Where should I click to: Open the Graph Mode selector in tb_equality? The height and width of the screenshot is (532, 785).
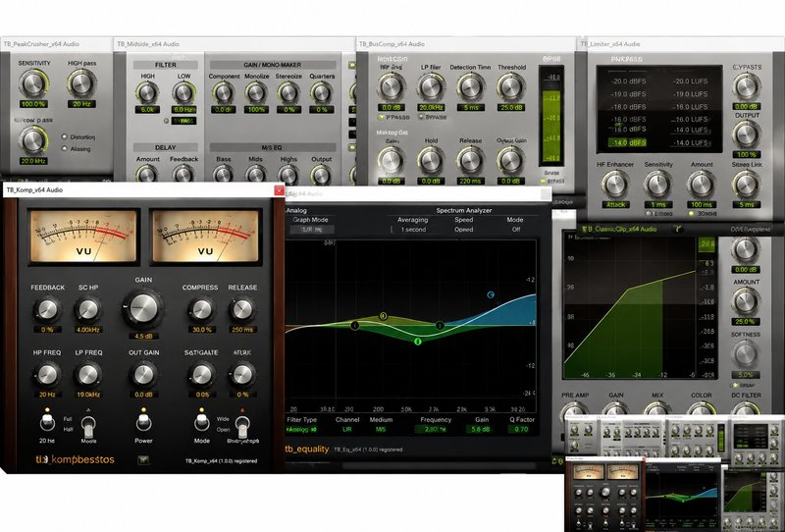[x=312, y=230]
